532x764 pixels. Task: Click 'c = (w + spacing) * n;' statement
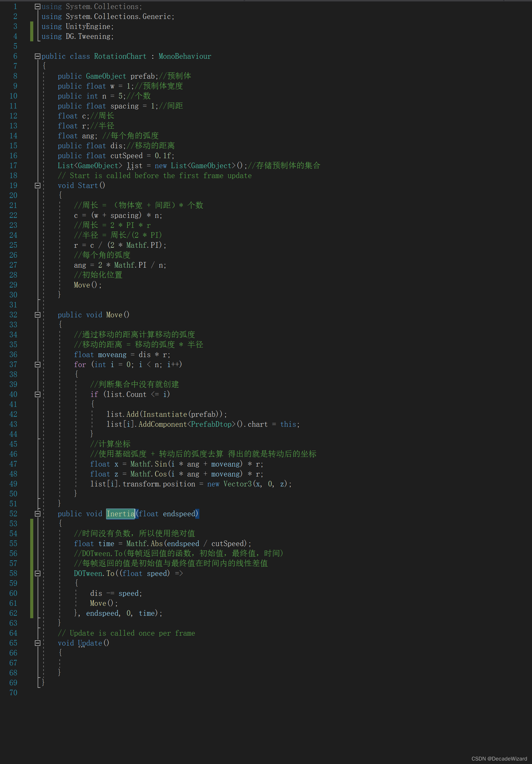pyautogui.click(x=118, y=215)
